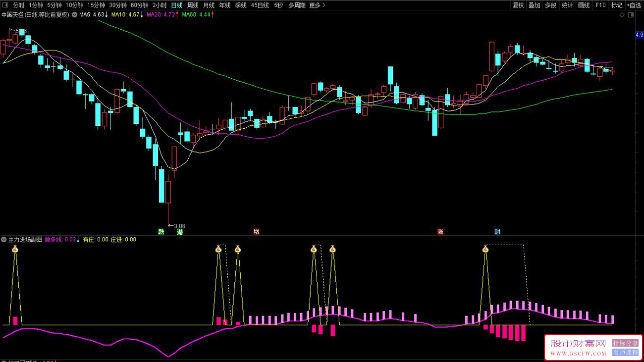
Task: Open the 更多 periods dropdown
Action: (317, 5)
